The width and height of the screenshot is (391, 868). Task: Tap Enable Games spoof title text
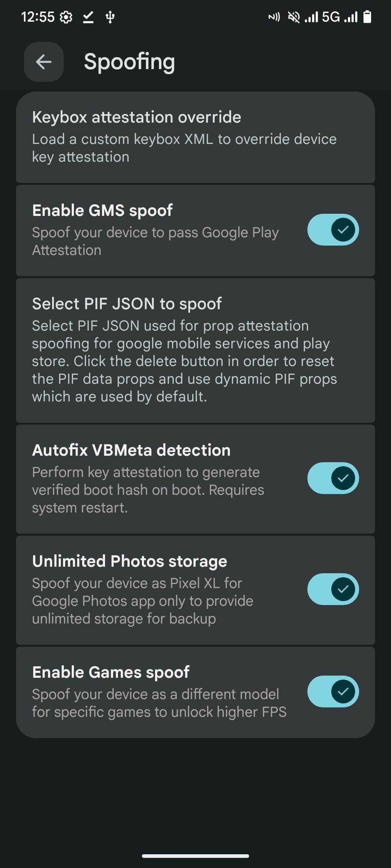coord(111,672)
